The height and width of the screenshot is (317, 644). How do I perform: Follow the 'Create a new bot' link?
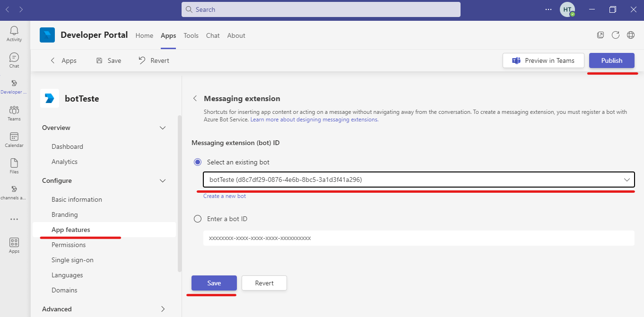click(x=225, y=196)
